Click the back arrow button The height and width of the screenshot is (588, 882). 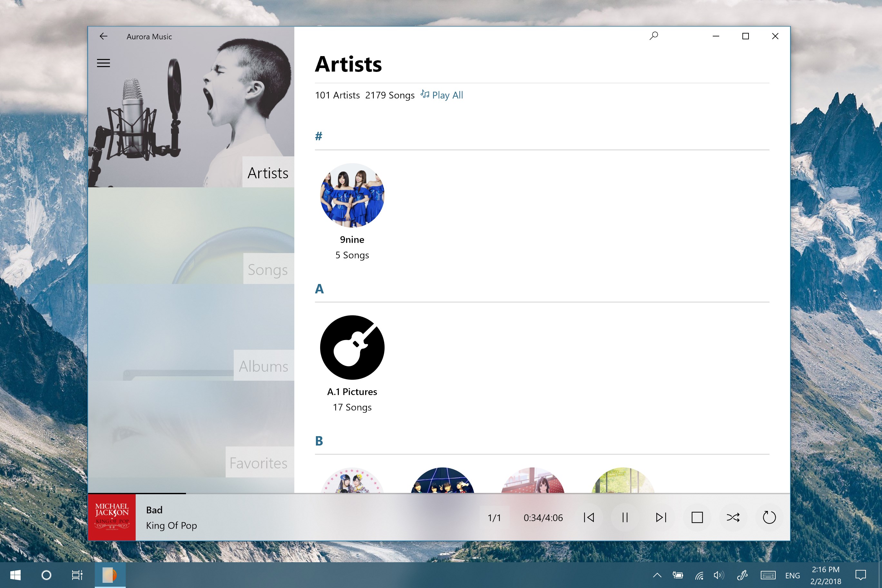pos(103,36)
